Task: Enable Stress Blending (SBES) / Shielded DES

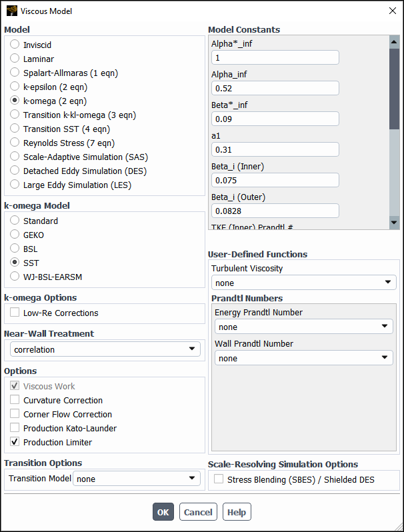Action: click(219, 479)
